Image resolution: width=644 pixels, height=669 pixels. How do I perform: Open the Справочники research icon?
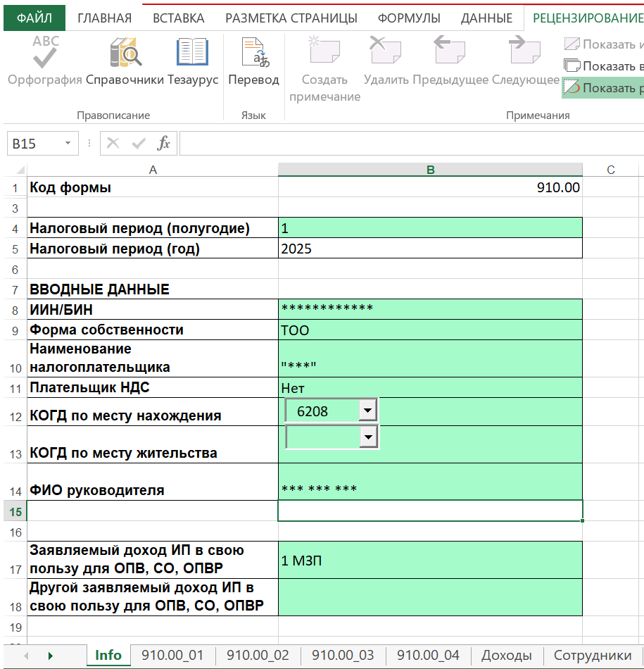click(125, 53)
